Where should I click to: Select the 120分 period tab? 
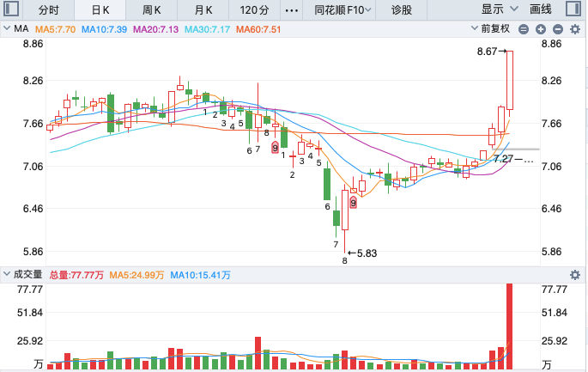point(254,9)
